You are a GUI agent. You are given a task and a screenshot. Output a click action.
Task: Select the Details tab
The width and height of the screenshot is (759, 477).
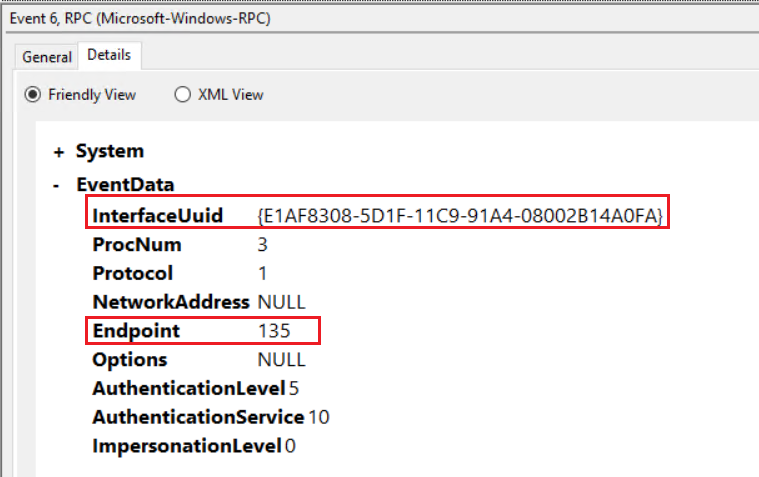111,55
